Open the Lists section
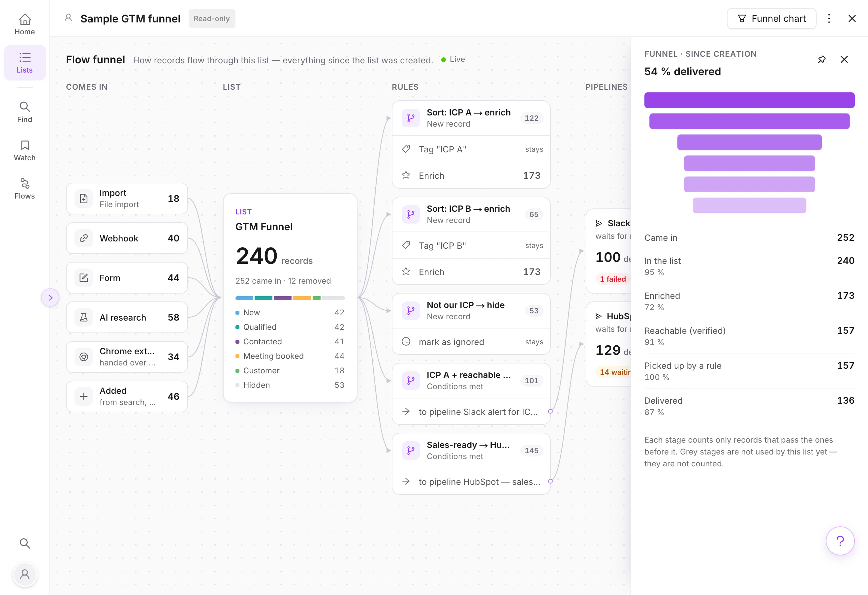This screenshot has height=595, width=868. [x=25, y=63]
